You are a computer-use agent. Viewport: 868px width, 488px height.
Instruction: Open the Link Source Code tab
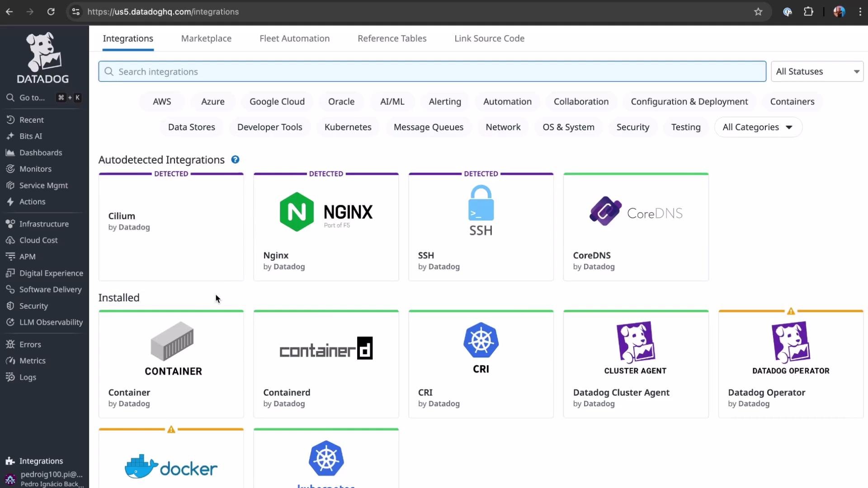(489, 38)
